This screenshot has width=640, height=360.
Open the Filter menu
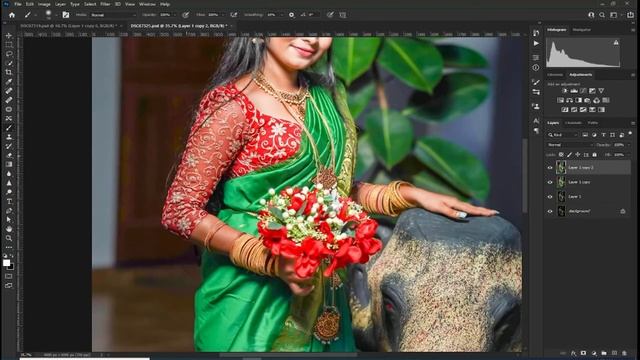105,4
